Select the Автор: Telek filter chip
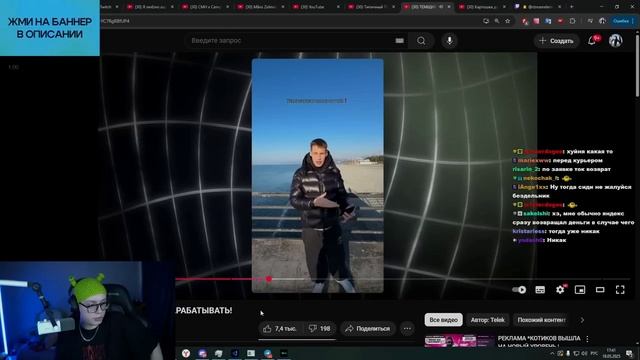 [488, 320]
